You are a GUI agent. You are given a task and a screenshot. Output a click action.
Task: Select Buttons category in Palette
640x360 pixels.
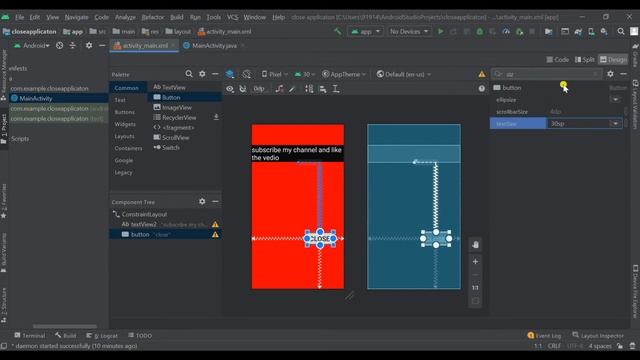124,112
